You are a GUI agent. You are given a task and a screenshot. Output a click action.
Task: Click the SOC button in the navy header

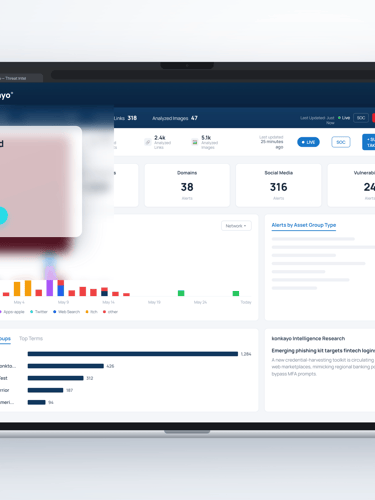(361, 118)
